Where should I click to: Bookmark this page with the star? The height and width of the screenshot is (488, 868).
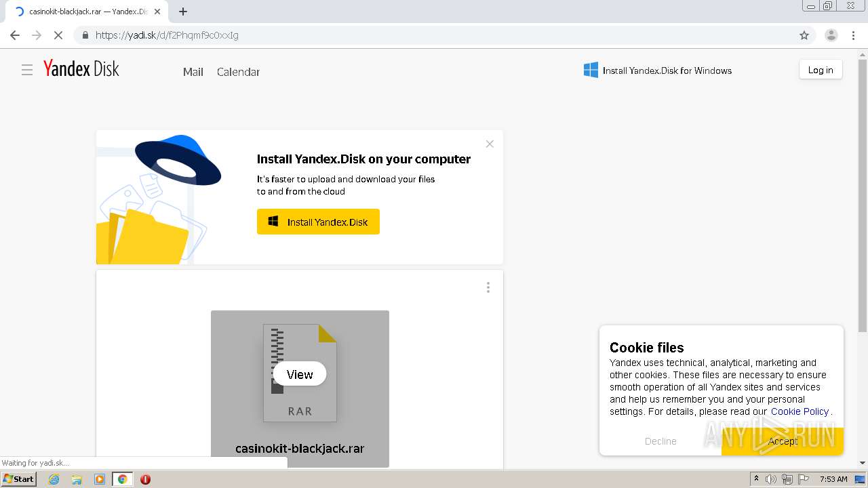coord(804,35)
